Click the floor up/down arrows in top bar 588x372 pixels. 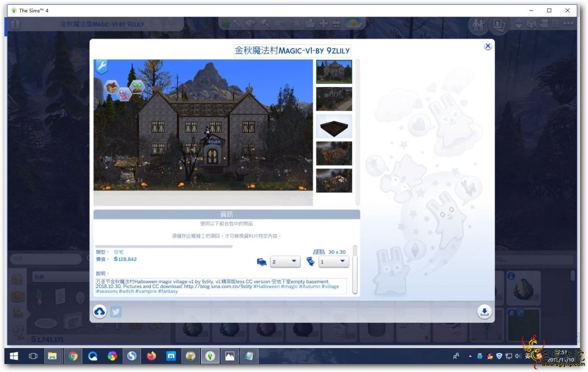519,25
